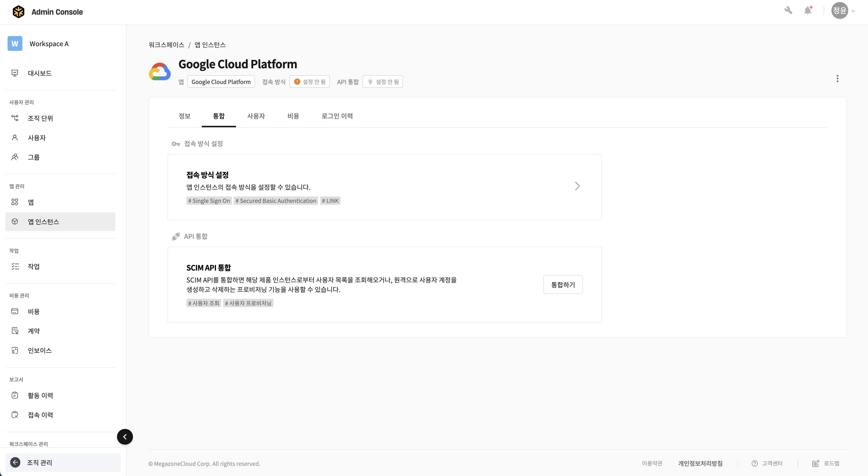Click the plug icon beside API 통합 heading

point(176,237)
